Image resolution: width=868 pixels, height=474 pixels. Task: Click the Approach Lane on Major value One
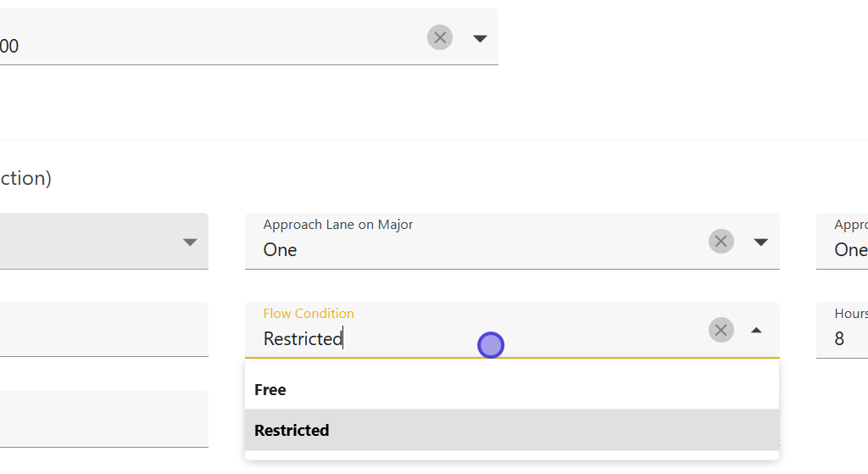[281, 250]
